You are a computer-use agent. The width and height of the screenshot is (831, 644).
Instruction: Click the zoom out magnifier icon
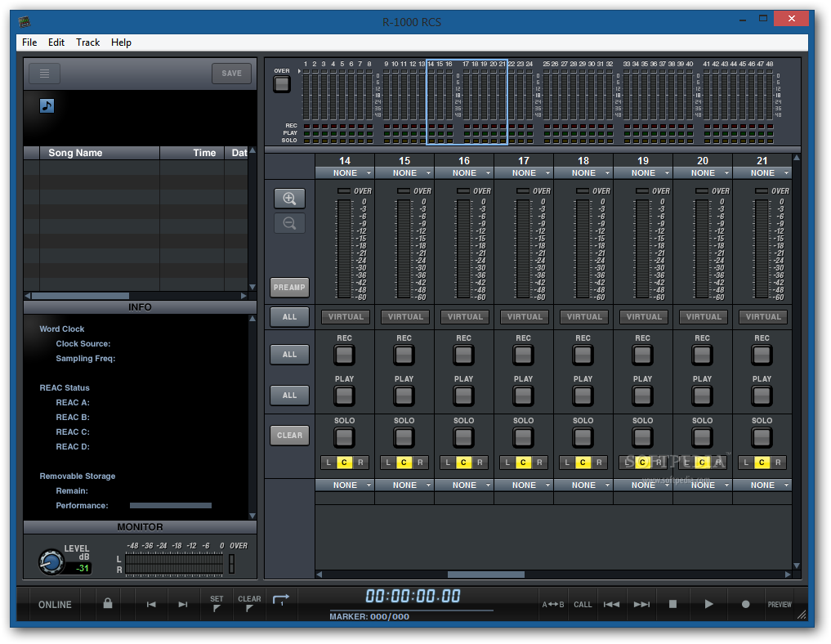(289, 223)
